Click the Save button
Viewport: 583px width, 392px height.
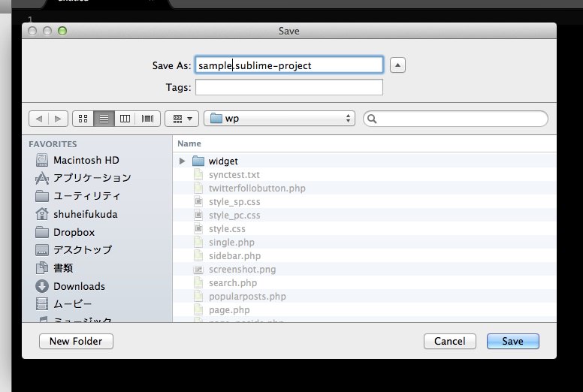(x=512, y=341)
